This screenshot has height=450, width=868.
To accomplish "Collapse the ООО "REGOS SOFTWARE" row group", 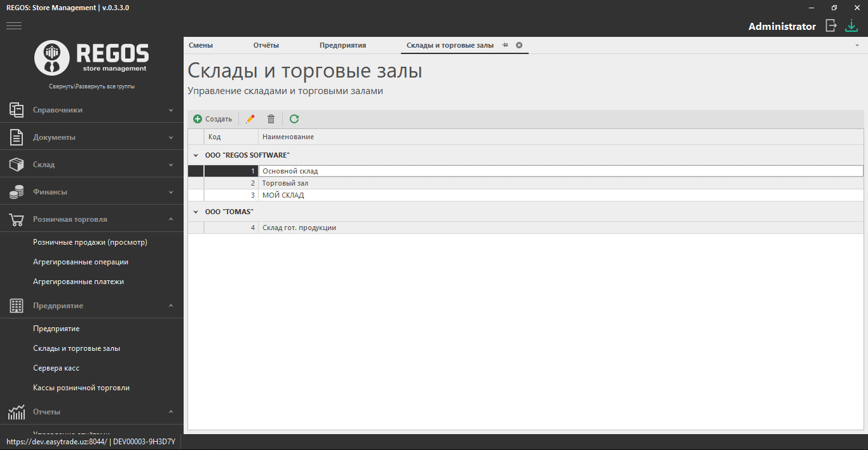I will pyautogui.click(x=196, y=155).
